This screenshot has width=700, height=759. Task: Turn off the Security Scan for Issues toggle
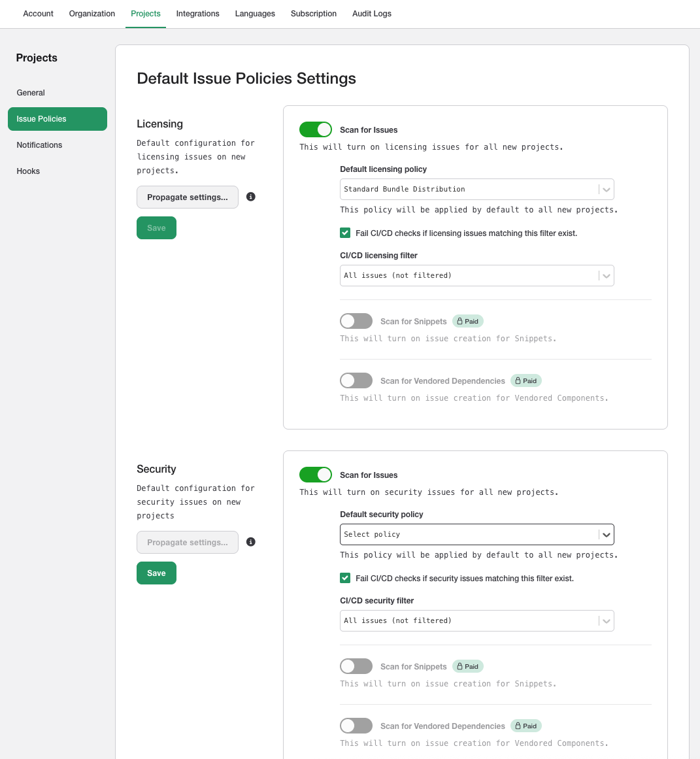pos(316,475)
